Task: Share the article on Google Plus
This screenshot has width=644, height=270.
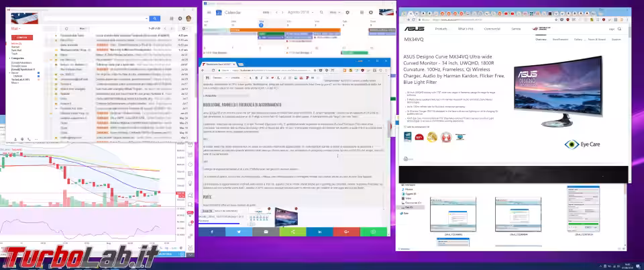Action: (347, 232)
